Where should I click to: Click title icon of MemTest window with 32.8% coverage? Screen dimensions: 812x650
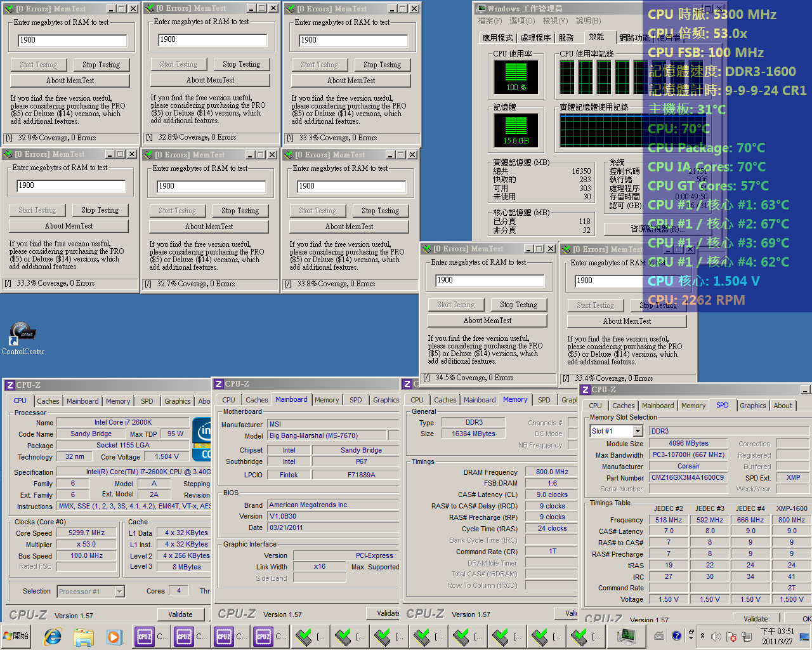click(150, 8)
